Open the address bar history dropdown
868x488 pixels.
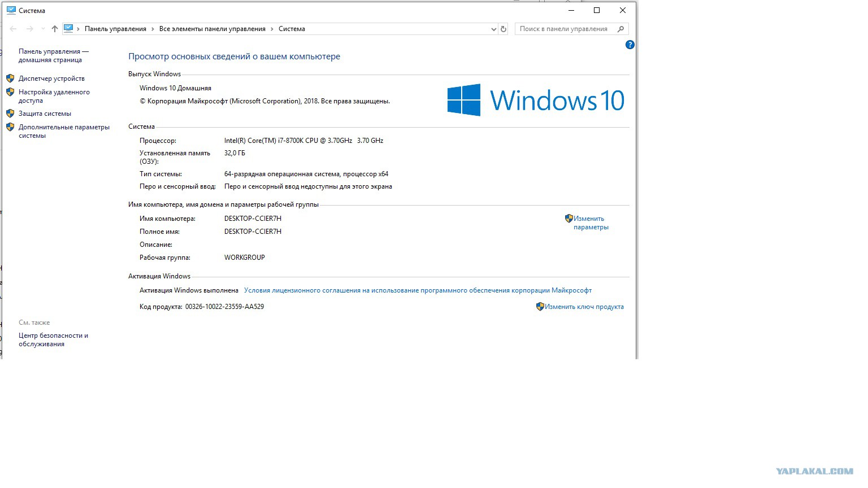tap(493, 29)
